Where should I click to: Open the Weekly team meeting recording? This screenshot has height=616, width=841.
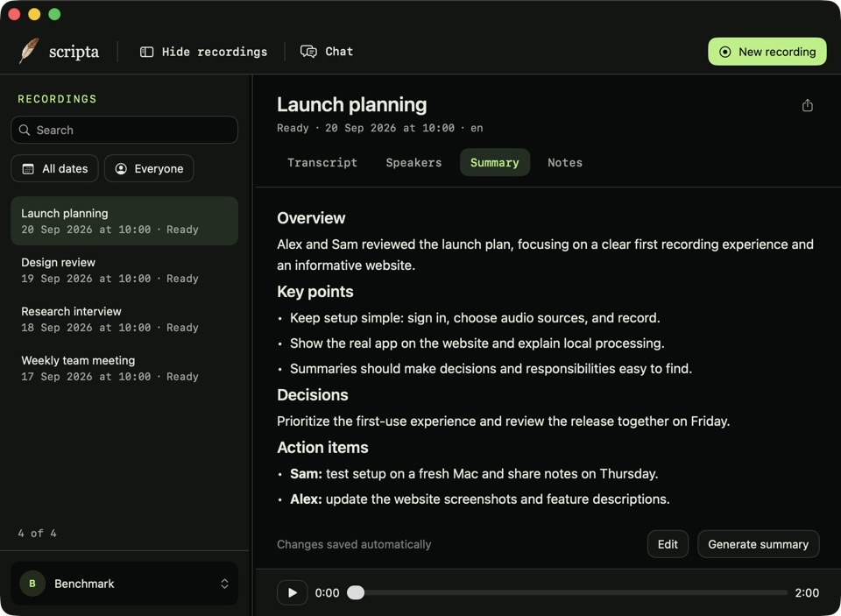coord(124,368)
